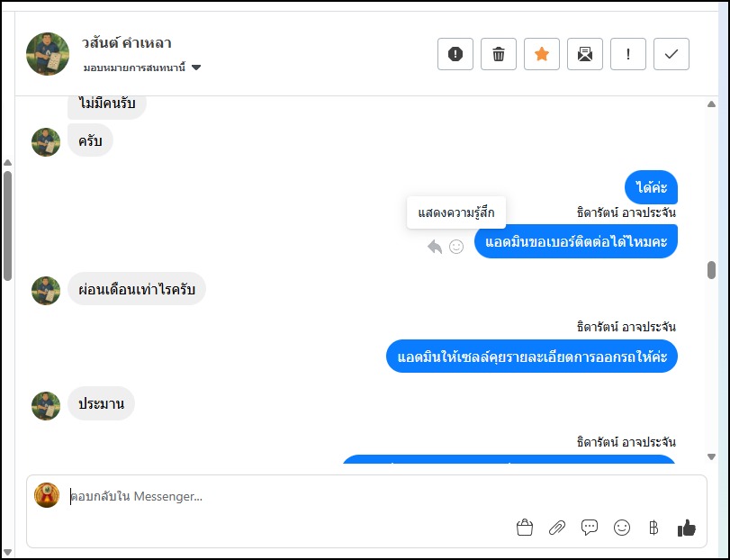Click the chat scrollbar thumb on the left

[x=7, y=225]
